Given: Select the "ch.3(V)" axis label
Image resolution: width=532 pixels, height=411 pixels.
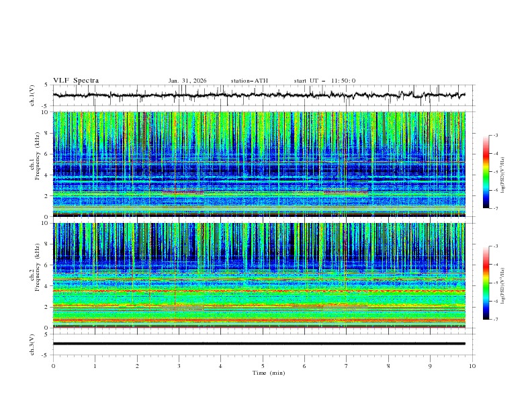Looking at the screenshot, I should click(32, 344).
